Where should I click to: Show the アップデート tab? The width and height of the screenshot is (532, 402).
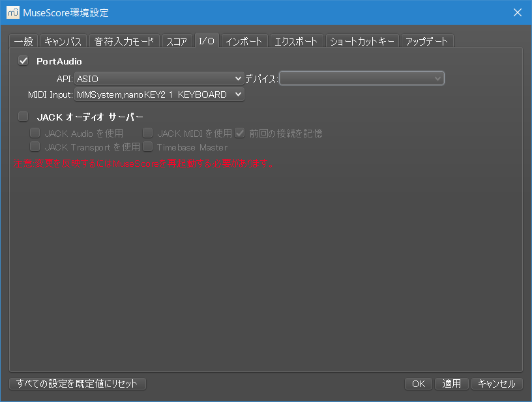pos(427,41)
